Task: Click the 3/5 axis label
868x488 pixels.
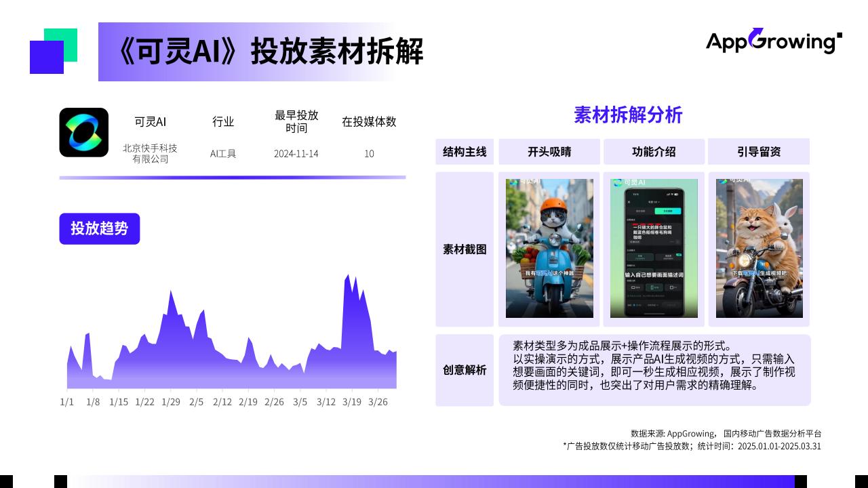Action: coord(300,402)
